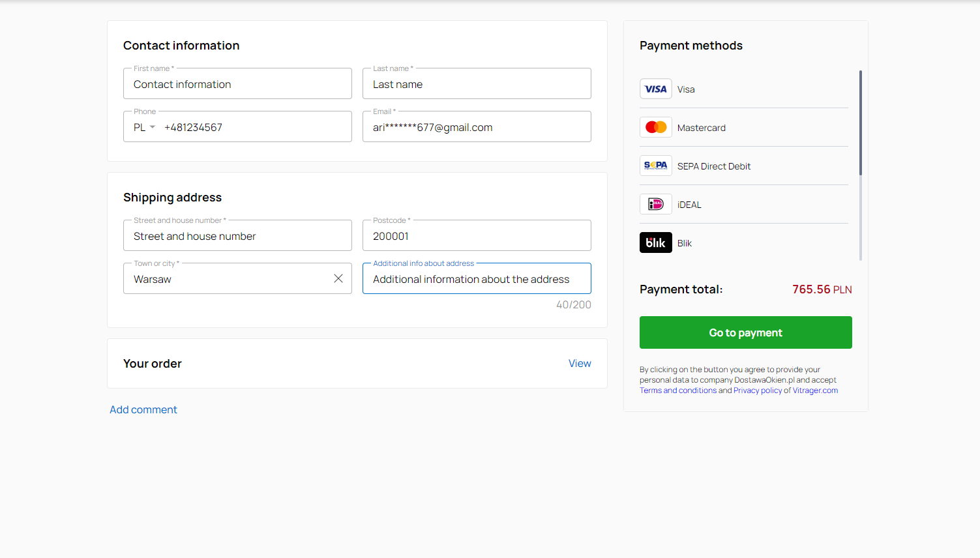Open the PL country code dropdown
The height and width of the screenshot is (558, 980).
pyautogui.click(x=143, y=126)
